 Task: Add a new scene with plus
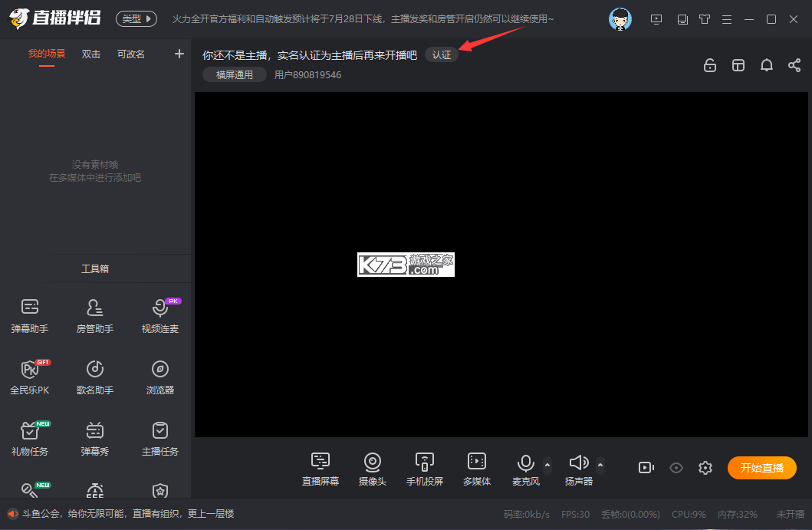(179, 54)
